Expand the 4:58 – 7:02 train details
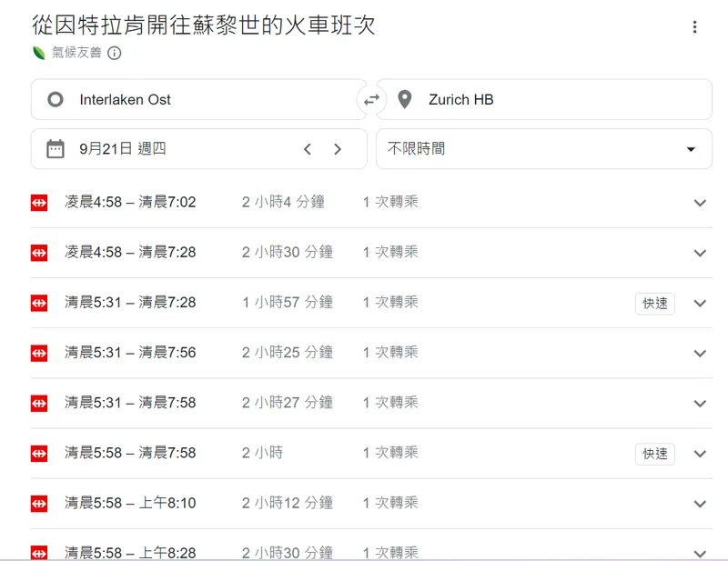This screenshot has height=561, width=728. point(700,203)
